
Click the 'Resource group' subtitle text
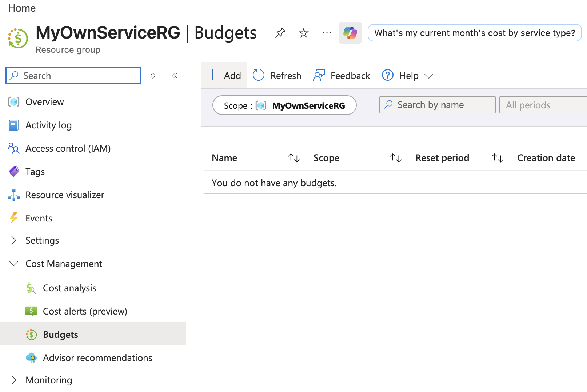pos(68,50)
